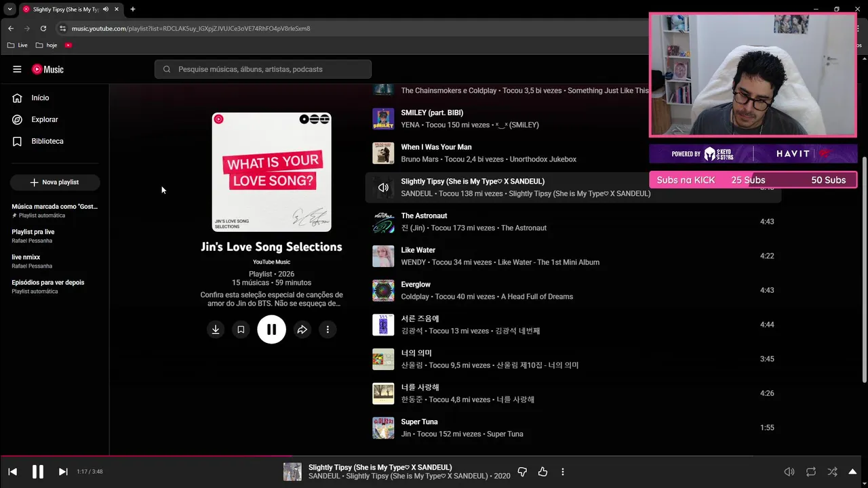The width and height of the screenshot is (868, 488).
Task: Open the YouTube Music author link
Action: pyautogui.click(x=271, y=262)
